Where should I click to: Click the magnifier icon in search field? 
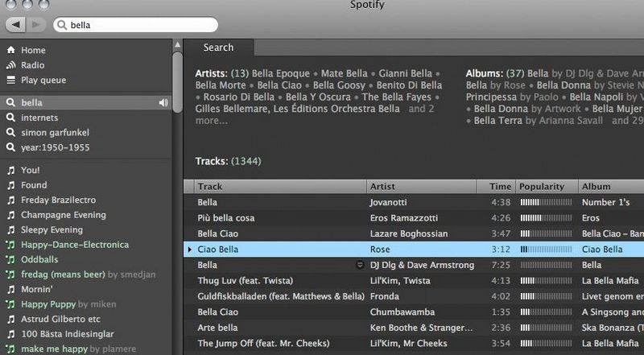coord(62,25)
